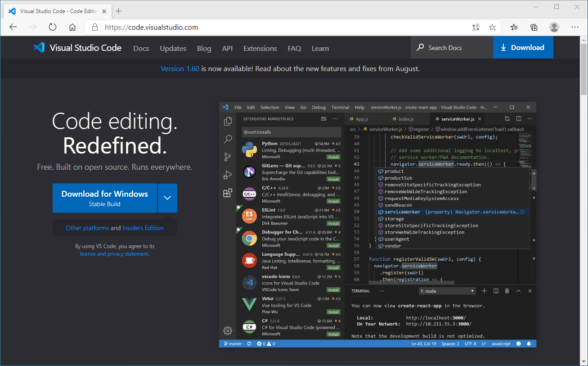588x366 pixels.
Task: Click the blue Download button in header
Action: [523, 47]
